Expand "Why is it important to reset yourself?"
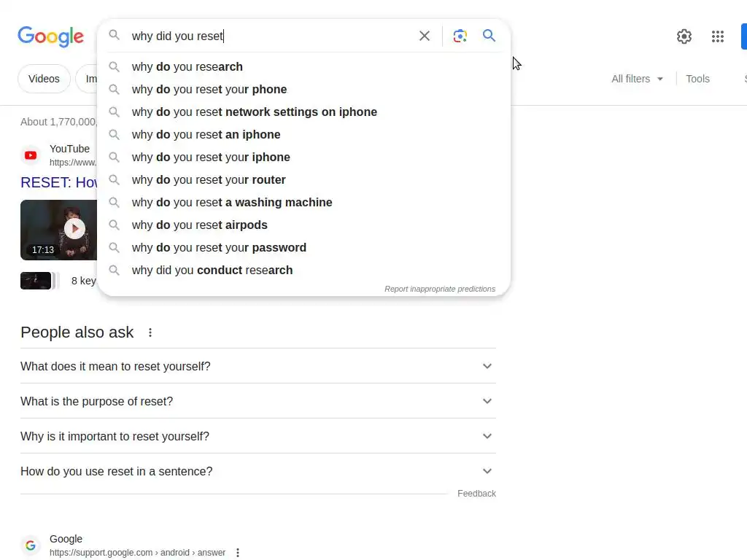The image size is (747, 560). (x=487, y=436)
